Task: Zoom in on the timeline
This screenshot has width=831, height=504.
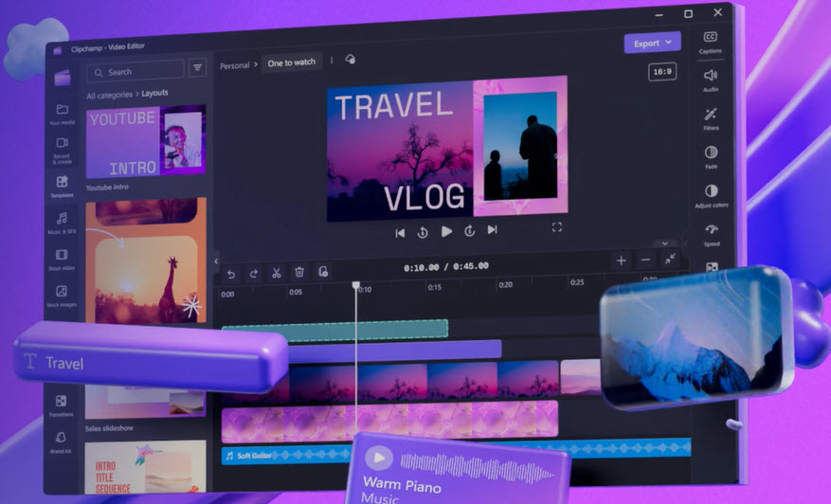Action: click(622, 261)
